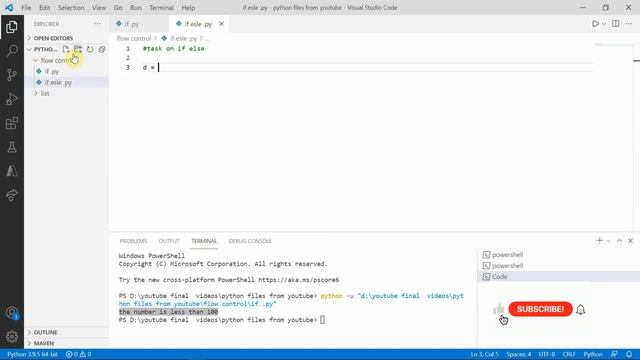Screen dimensions: 640x360
Task: Close the terminal panel
Action: (x=631, y=241)
